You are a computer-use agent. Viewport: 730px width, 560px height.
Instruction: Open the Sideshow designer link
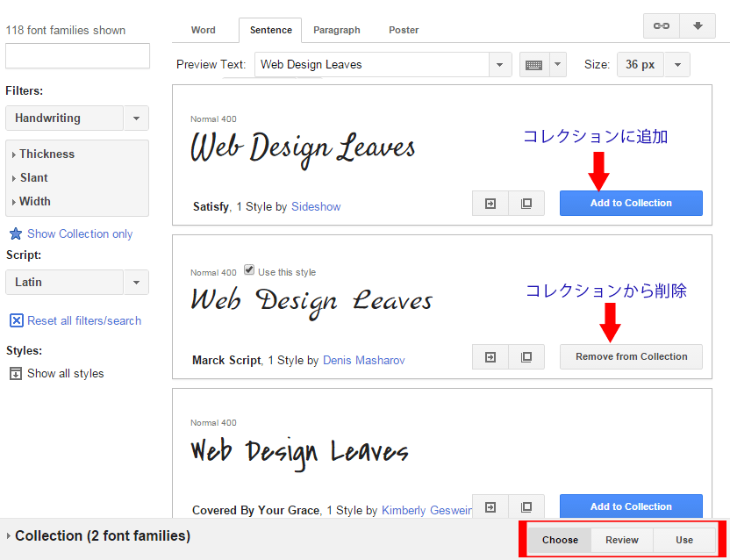[x=316, y=207]
